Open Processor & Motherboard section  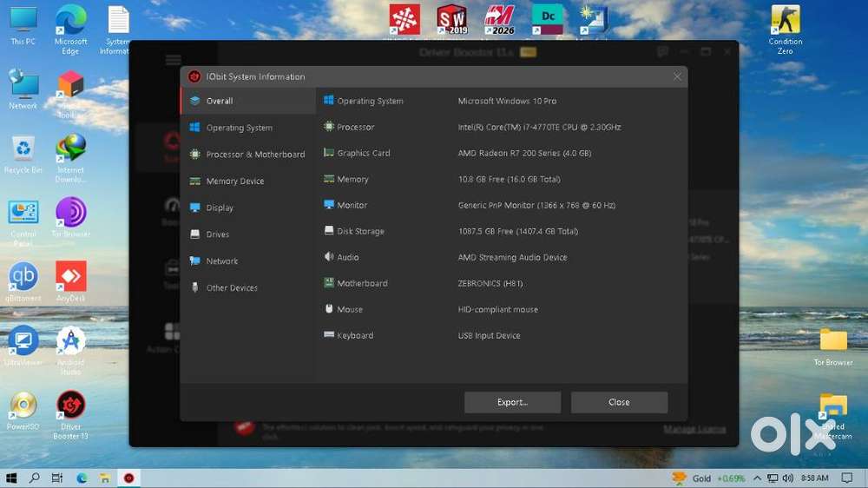pos(248,154)
